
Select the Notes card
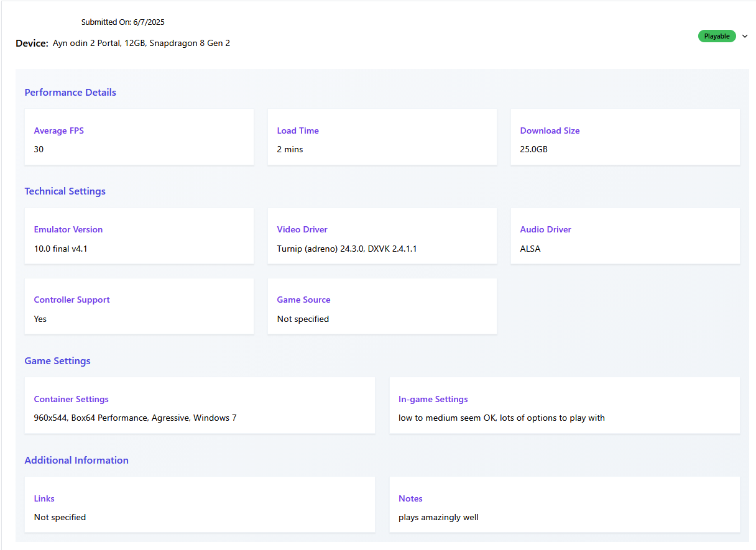pos(565,505)
